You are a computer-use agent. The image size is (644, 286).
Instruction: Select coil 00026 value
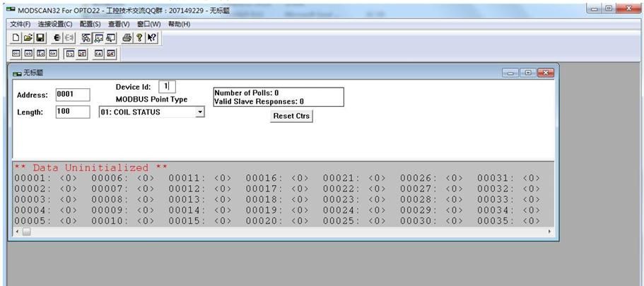tap(455, 179)
